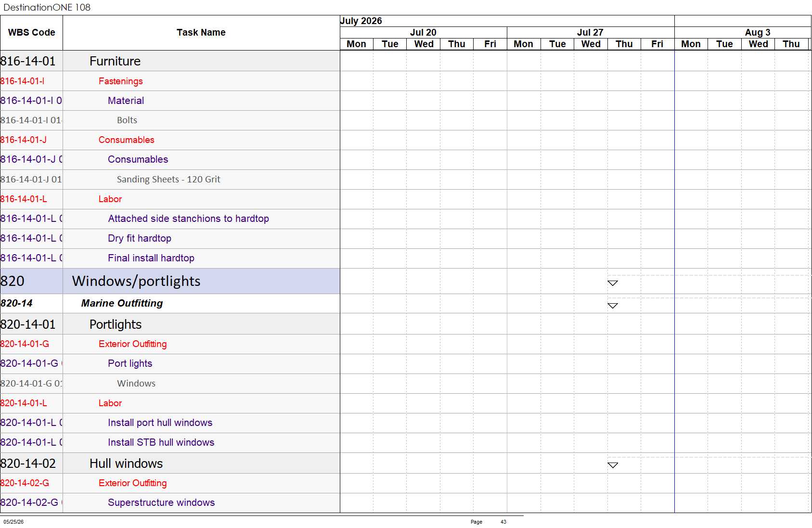Select the Final install hardtop task
Viewport: 812px width, 528px height.
click(151, 258)
